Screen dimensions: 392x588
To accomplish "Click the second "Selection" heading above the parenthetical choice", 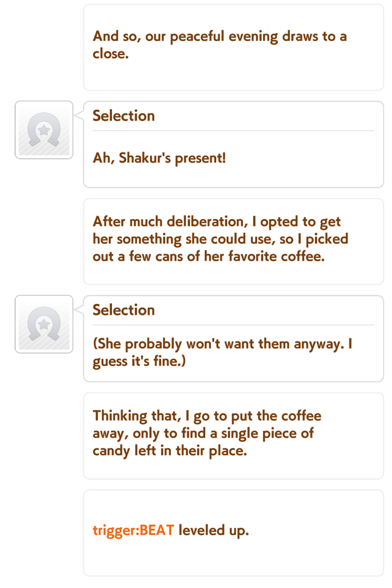I will pyautogui.click(x=124, y=310).
